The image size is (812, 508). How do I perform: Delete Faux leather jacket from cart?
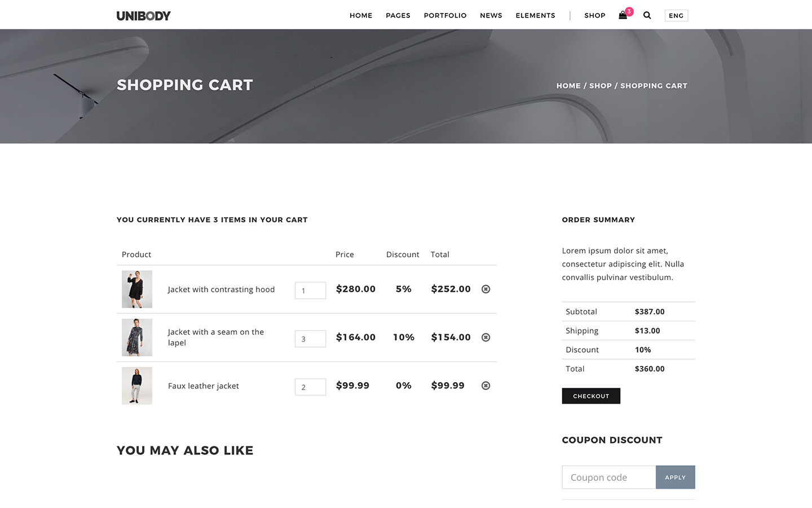(486, 386)
